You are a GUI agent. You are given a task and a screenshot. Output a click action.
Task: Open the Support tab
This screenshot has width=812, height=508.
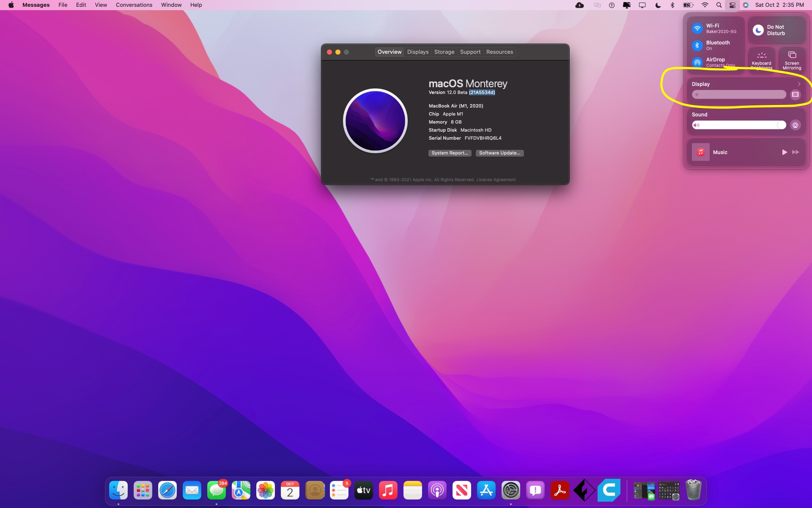point(470,52)
